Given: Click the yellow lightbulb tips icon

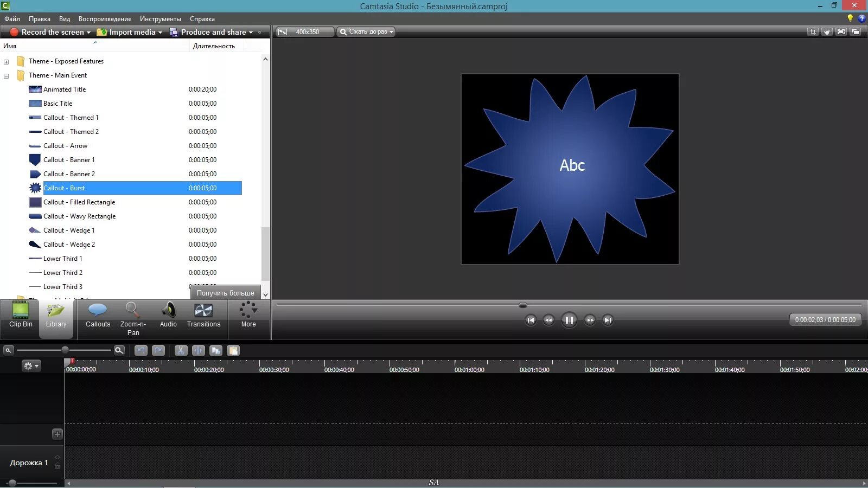Looking at the screenshot, I should [x=850, y=18].
